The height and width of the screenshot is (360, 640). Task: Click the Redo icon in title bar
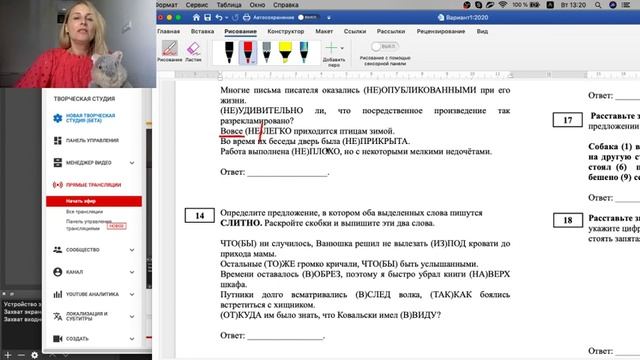point(235,18)
